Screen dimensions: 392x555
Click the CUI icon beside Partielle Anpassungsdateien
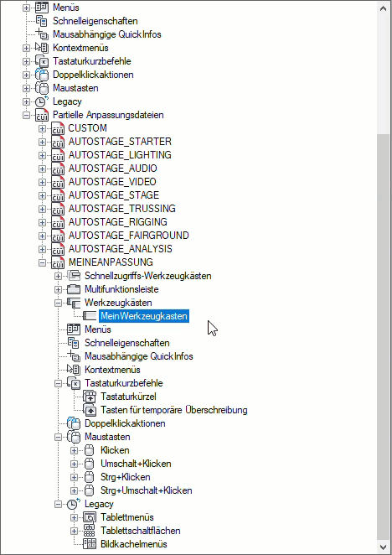pyautogui.click(x=42, y=115)
